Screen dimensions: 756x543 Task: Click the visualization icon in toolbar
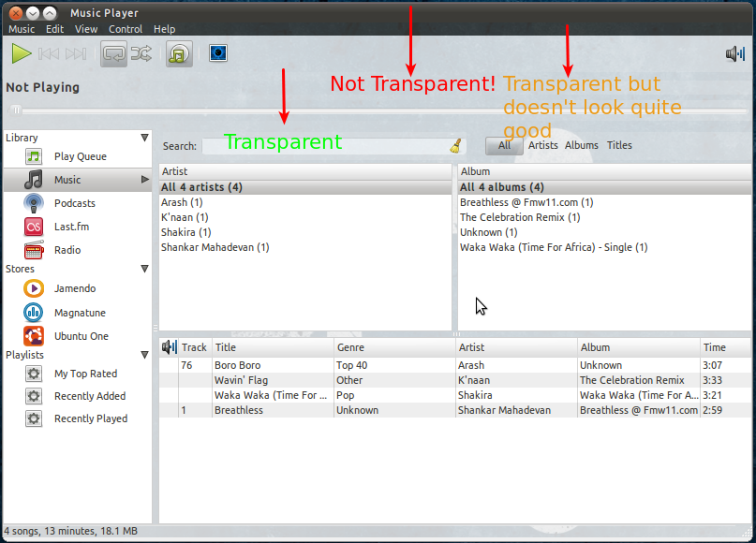coord(218,54)
